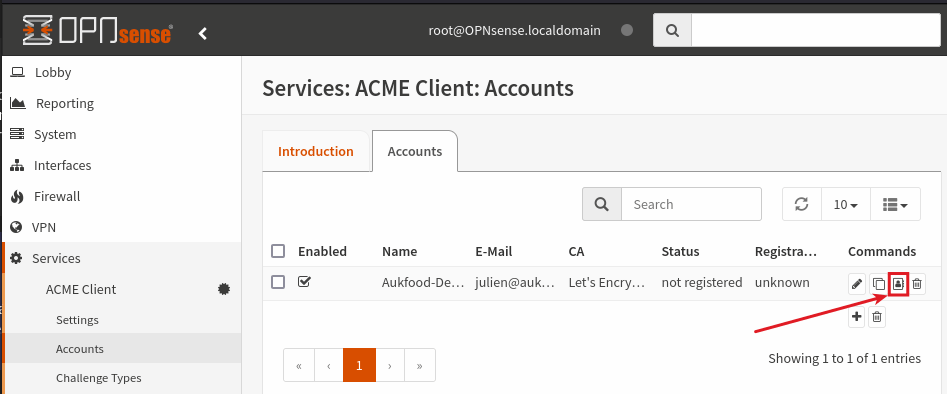Screen dimensions: 947x394
Task: Select the Accounts tab
Action: click(415, 151)
